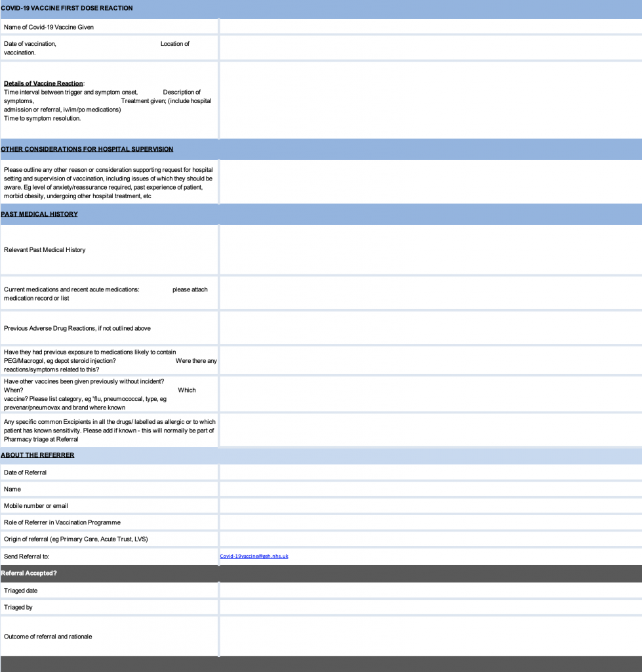The width and height of the screenshot is (642, 672).
Task: Click the hospital supervision considerations answer box
Action: click(x=430, y=182)
